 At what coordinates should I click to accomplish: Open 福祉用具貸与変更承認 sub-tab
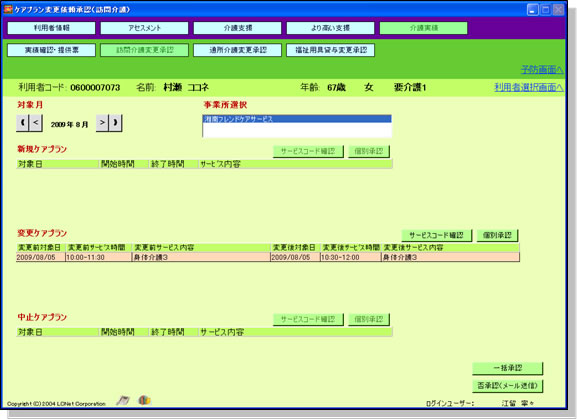[330, 50]
